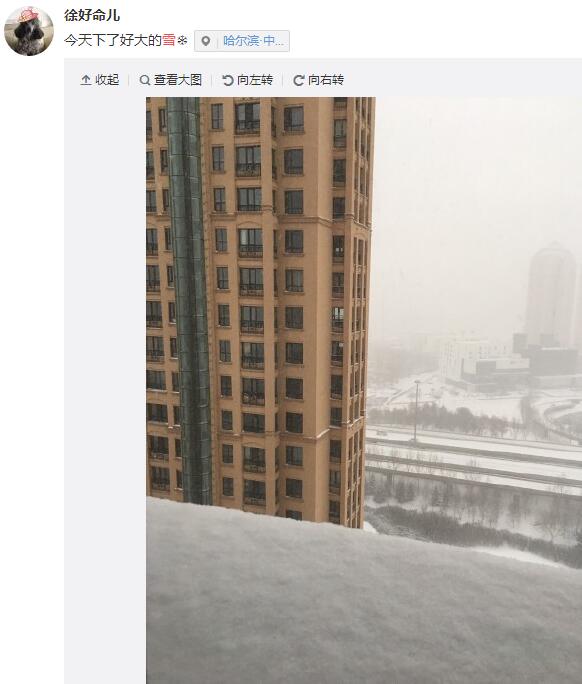The image size is (582, 684).
Task: Collapse image using 收起 text
Action: click(107, 80)
